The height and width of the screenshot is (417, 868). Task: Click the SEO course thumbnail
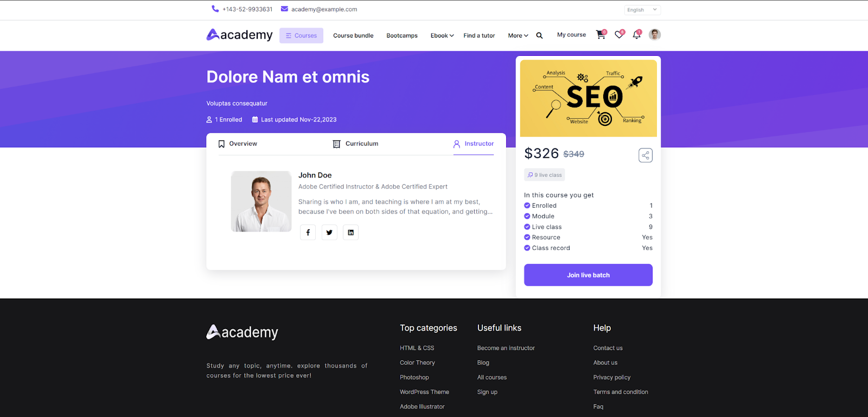(588, 98)
